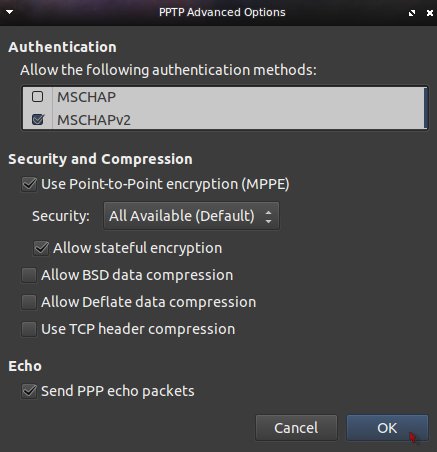Click the Security combo box arrows

(268, 216)
